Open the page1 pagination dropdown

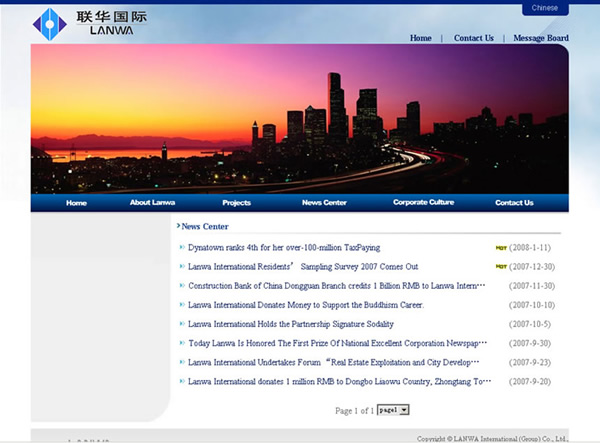(393, 410)
